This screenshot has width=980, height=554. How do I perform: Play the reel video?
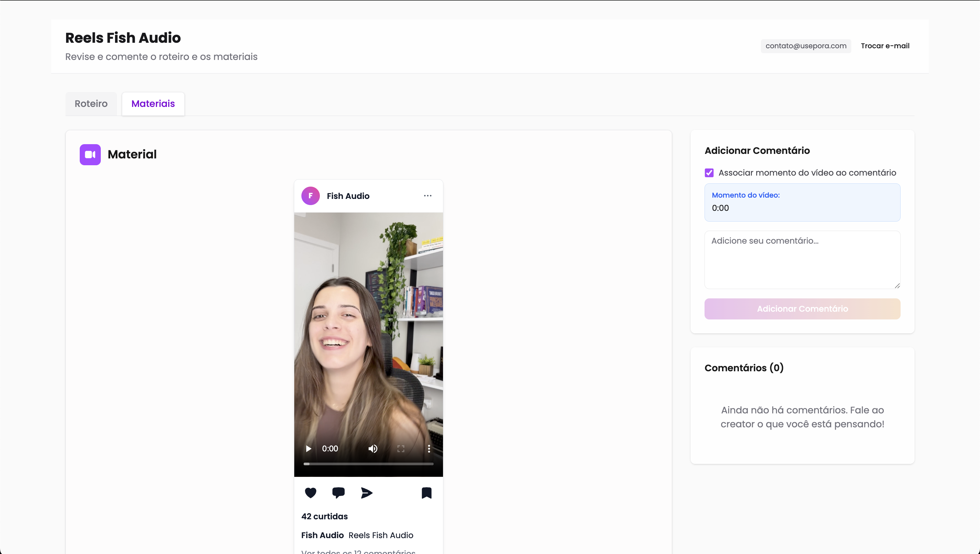pos(309,449)
